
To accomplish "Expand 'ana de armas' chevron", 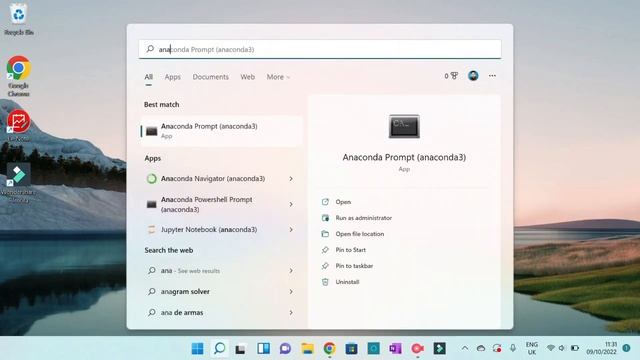I will tap(291, 312).
